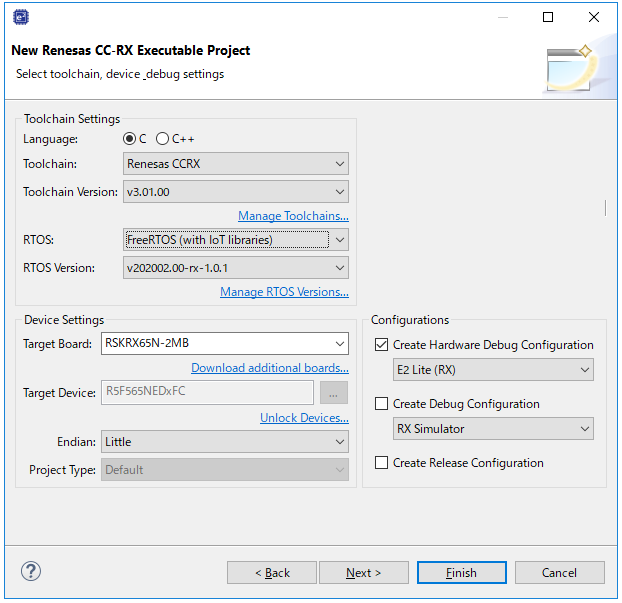Screen dimensions: 622x603
Task: Click the 'Language:' label
Action: point(50,139)
